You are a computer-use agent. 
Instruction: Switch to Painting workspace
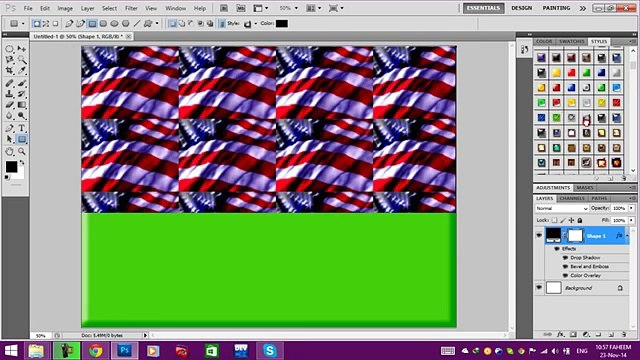click(556, 8)
